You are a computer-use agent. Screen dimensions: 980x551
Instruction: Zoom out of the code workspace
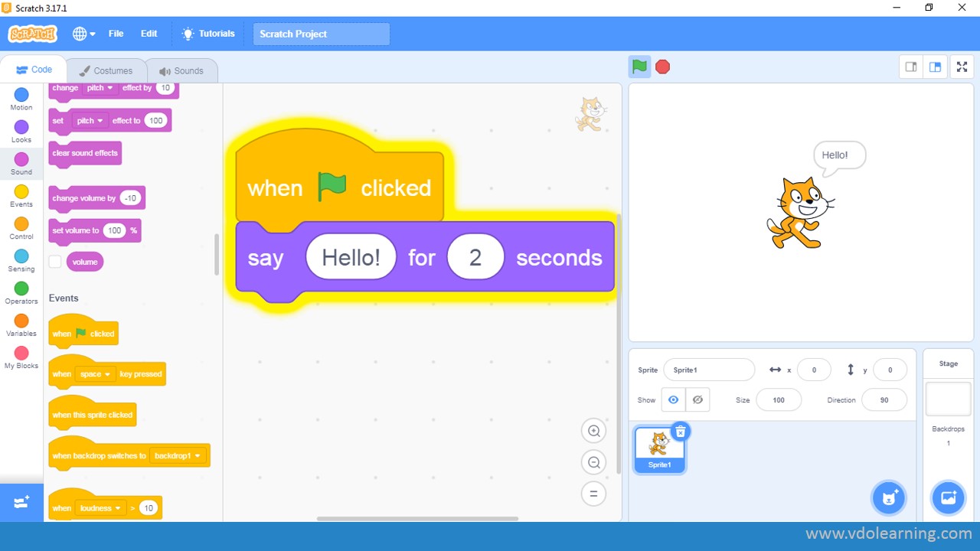coord(593,462)
